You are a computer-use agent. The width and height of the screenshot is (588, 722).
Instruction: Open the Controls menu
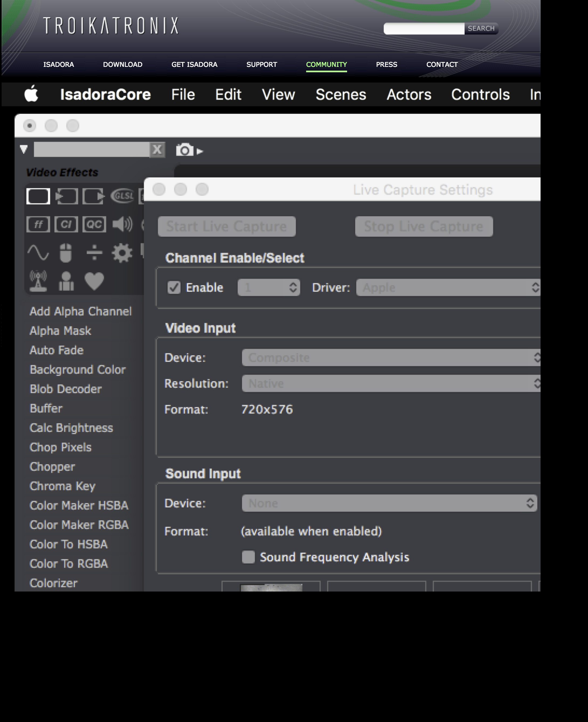480,95
